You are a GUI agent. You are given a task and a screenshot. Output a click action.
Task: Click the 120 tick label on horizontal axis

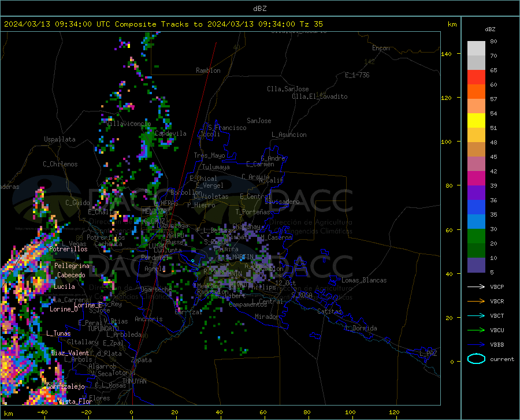coord(394,412)
